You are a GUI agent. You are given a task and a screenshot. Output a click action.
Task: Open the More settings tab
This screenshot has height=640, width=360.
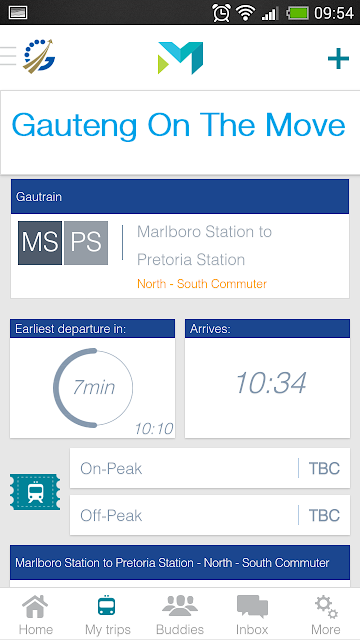[x=326, y=615]
